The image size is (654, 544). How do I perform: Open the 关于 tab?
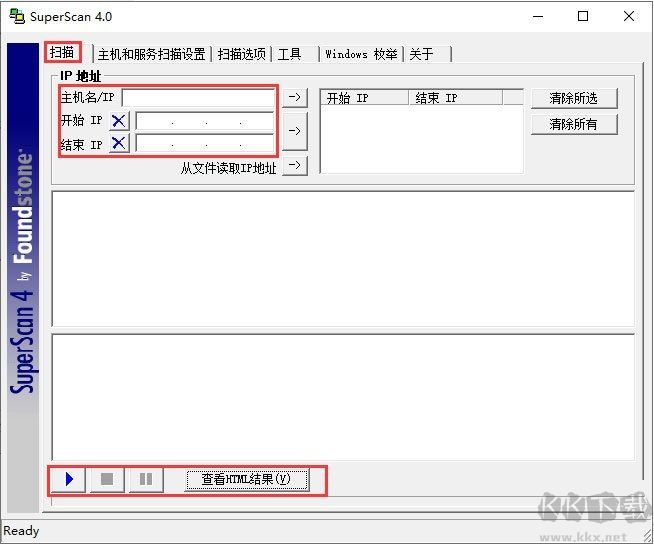pyautogui.click(x=421, y=54)
